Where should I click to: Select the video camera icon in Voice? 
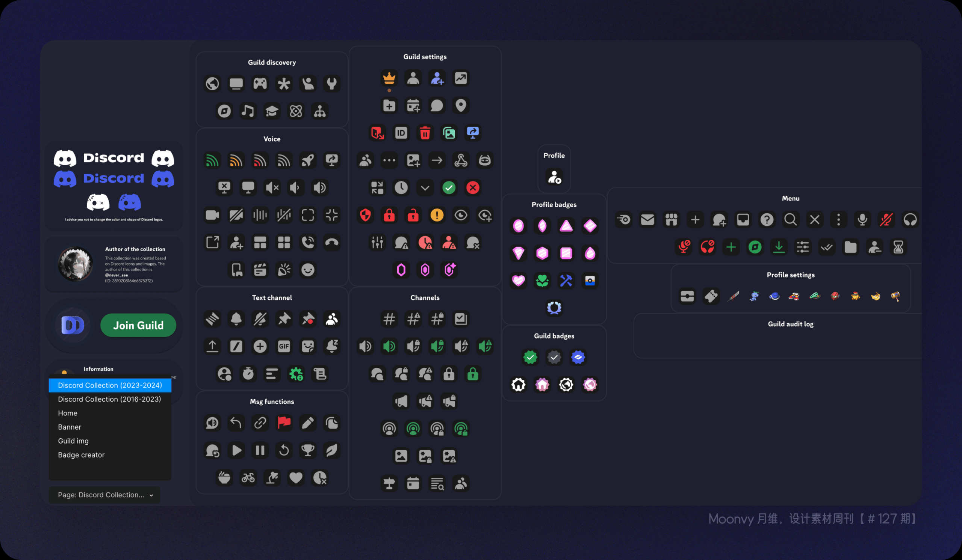pos(212,215)
